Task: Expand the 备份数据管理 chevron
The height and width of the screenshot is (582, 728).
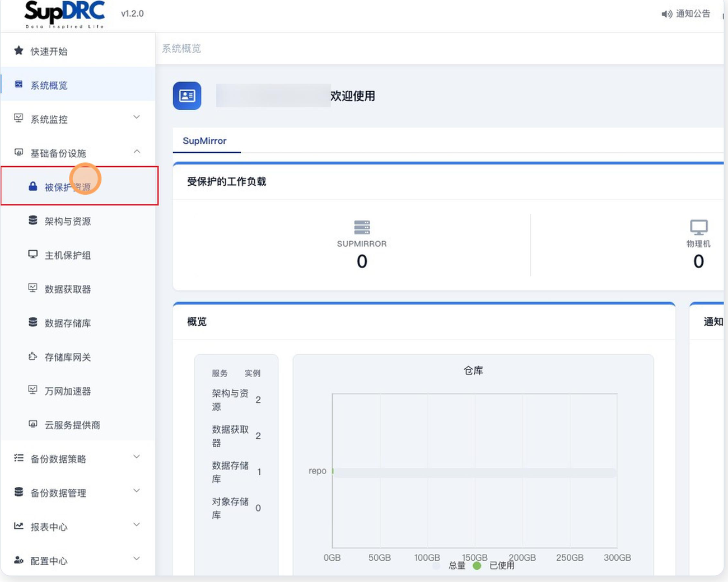Action: (x=137, y=491)
